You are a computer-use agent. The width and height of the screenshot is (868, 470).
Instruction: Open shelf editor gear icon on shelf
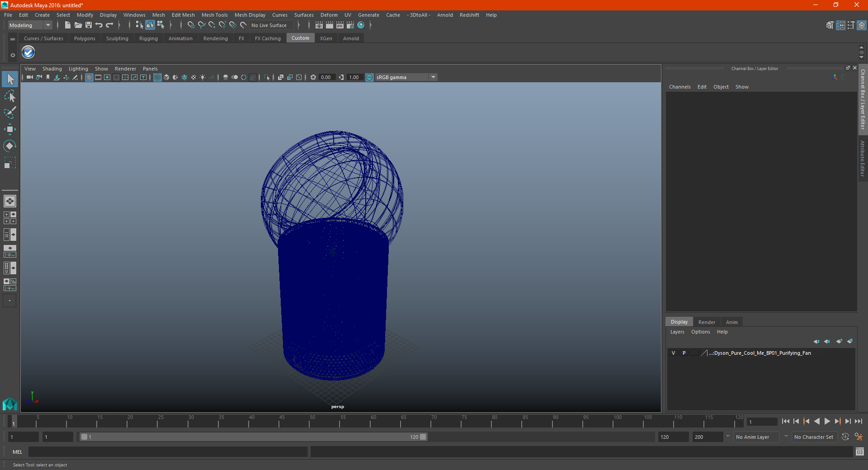(13, 55)
